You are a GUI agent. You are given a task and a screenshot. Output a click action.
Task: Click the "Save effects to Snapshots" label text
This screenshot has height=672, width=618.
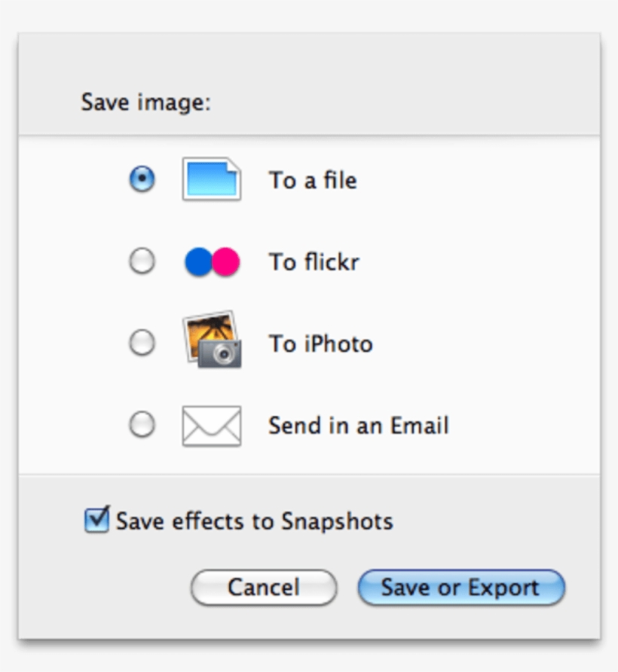255,521
